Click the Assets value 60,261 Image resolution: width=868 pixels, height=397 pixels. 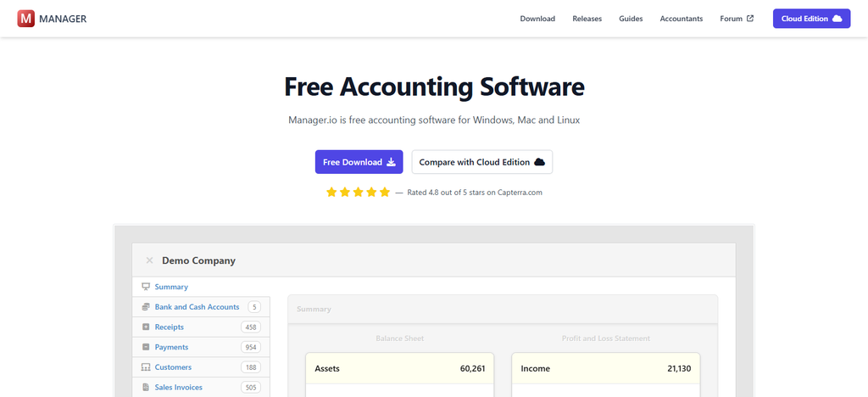tap(472, 369)
